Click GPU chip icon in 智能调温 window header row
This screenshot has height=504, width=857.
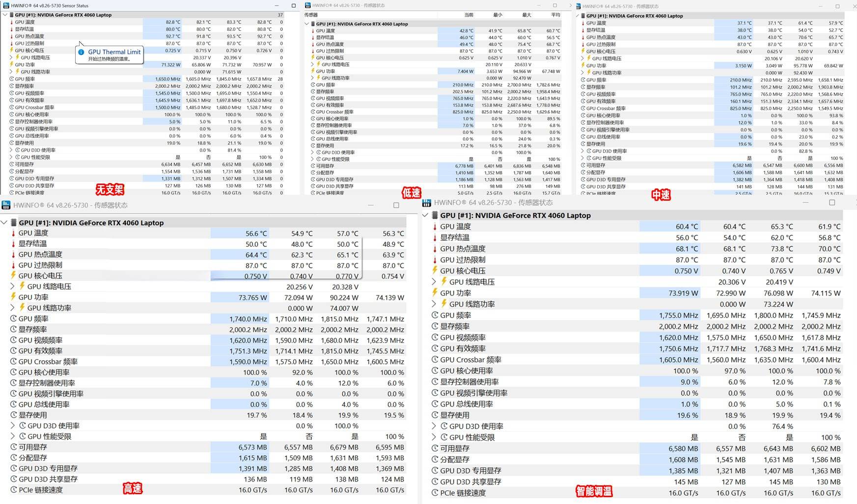434,215
